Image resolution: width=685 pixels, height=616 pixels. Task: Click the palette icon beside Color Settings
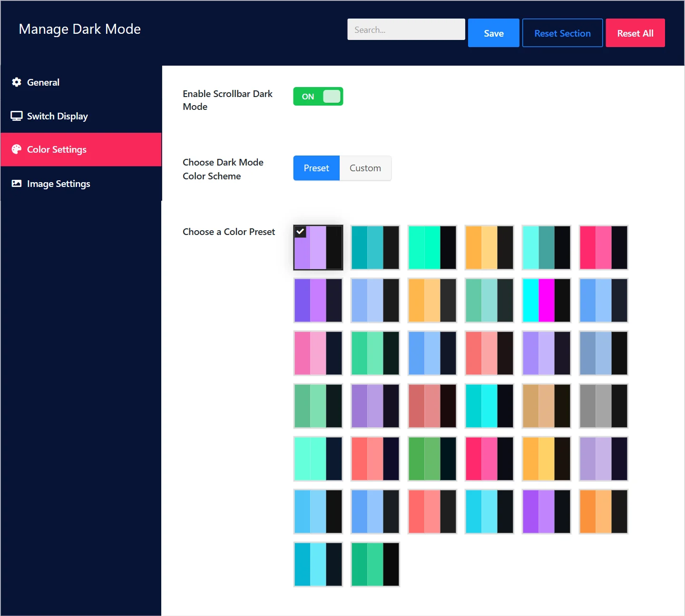17,149
